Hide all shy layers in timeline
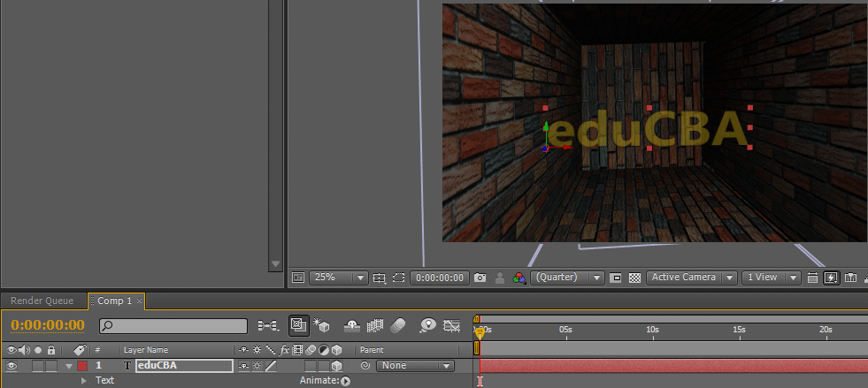The width and height of the screenshot is (868, 388). 352,326
